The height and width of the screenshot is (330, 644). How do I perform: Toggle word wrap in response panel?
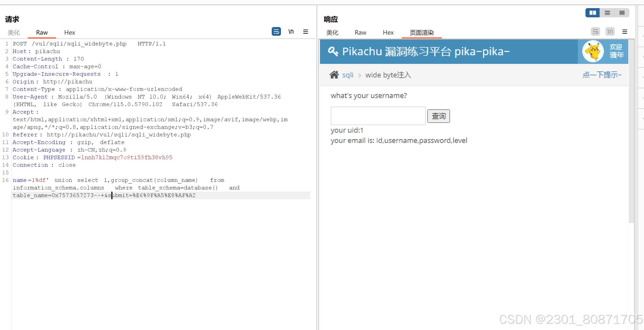click(x=595, y=32)
